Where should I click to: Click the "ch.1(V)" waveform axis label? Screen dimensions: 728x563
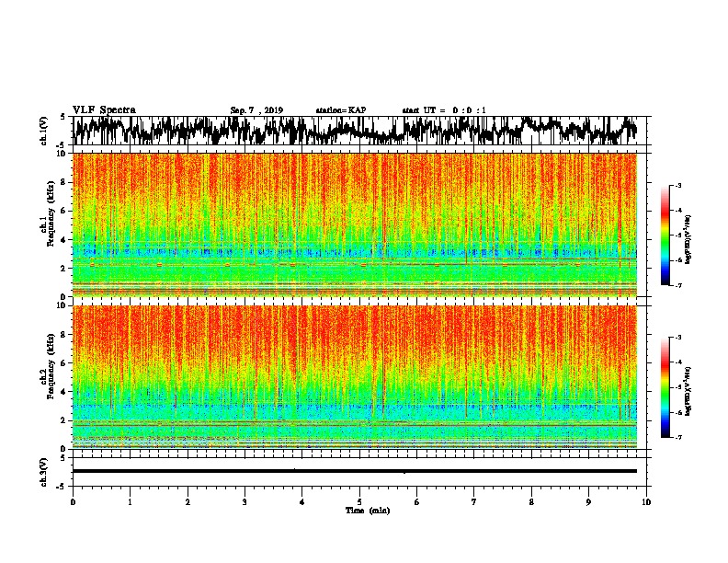(44, 131)
